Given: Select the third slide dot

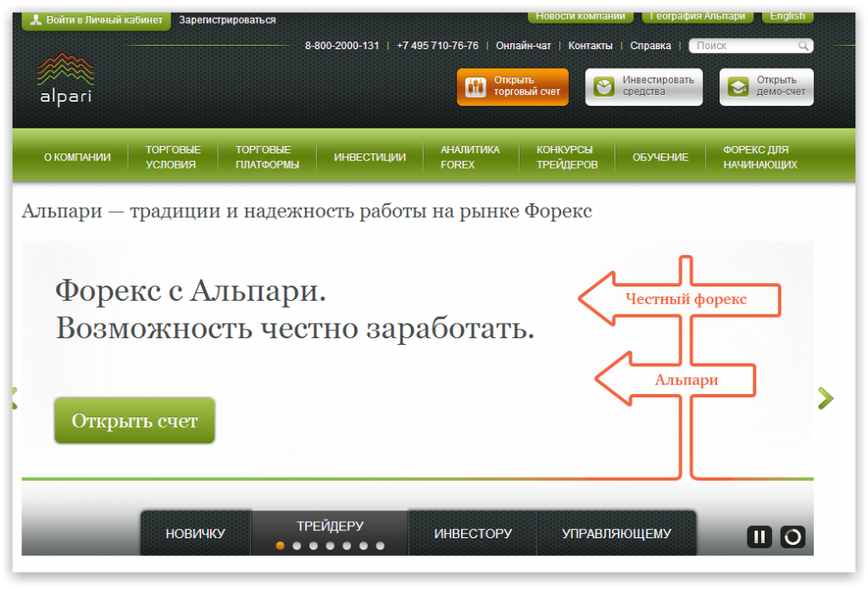Looking at the screenshot, I should tap(314, 546).
